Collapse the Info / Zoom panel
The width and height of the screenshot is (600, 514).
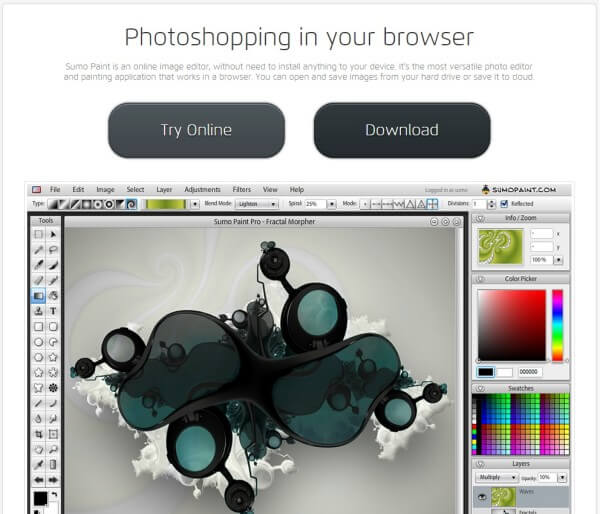pos(480,218)
